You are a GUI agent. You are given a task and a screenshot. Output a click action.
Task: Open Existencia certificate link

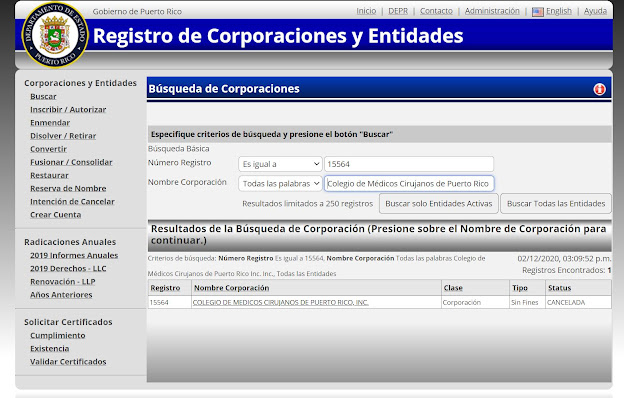[50, 348]
